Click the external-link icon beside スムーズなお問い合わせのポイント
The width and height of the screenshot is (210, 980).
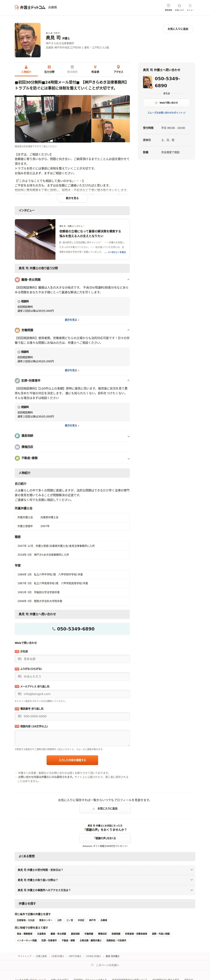point(184,113)
